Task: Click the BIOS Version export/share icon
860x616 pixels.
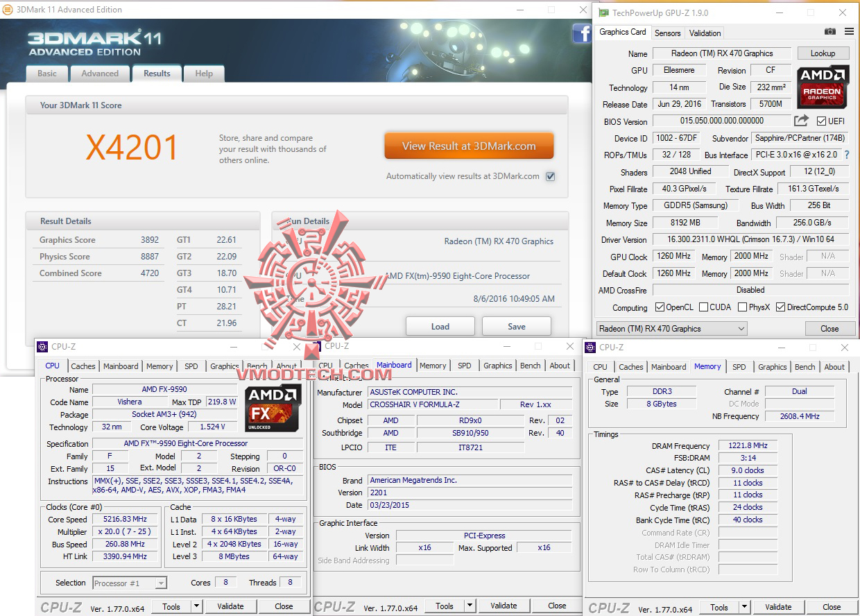Action: click(x=802, y=120)
